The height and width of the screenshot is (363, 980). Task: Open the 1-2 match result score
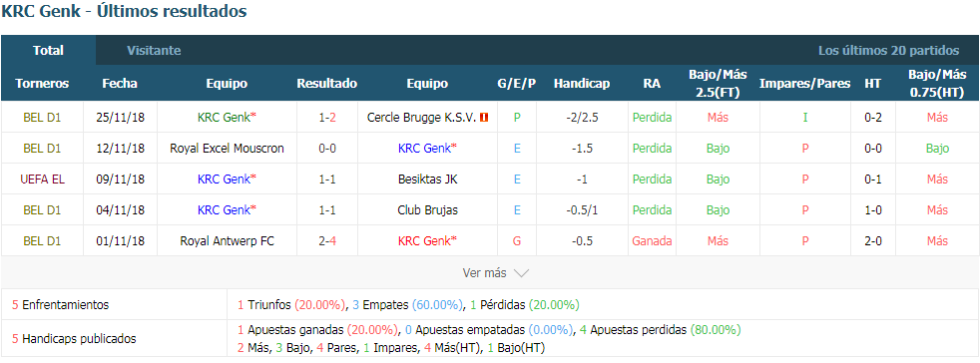pyautogui.click(x=327, y=117)
